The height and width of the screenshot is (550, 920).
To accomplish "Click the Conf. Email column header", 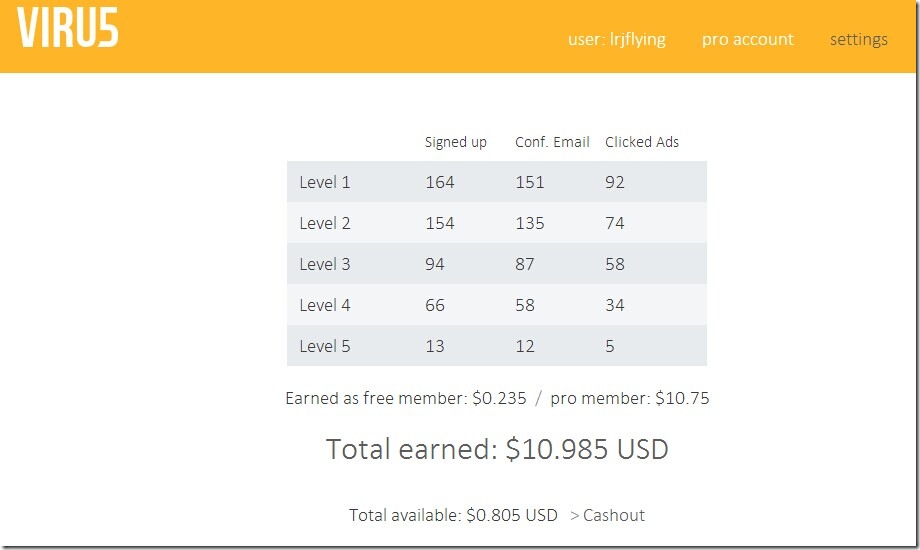I will pos(552,142).
